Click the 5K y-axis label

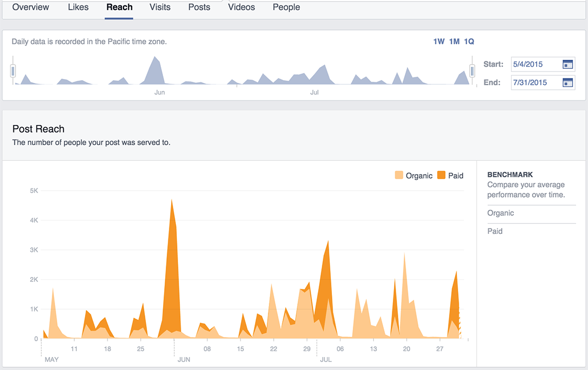point(34,191)
